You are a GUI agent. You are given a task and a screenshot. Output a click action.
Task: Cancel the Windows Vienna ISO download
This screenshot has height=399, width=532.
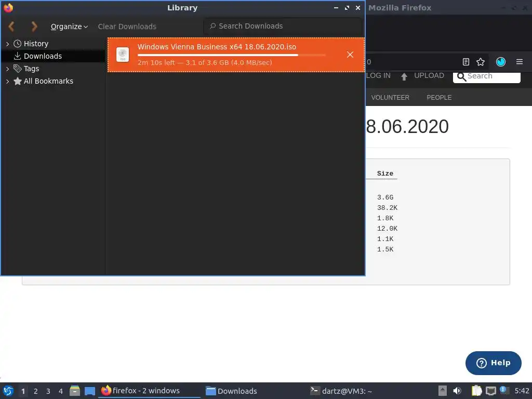[x=350, y=55]
